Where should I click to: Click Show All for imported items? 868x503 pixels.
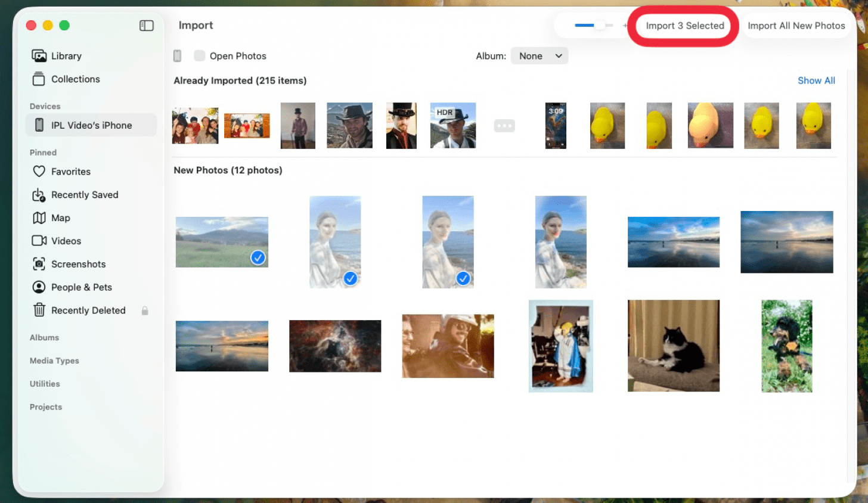816,80
